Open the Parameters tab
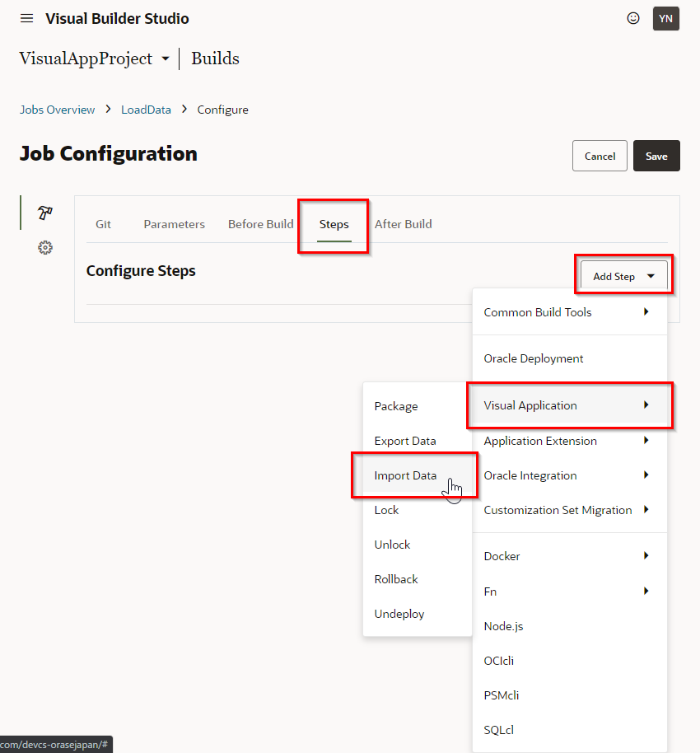The width and height of the screenshot is (700, 753). 174,224
